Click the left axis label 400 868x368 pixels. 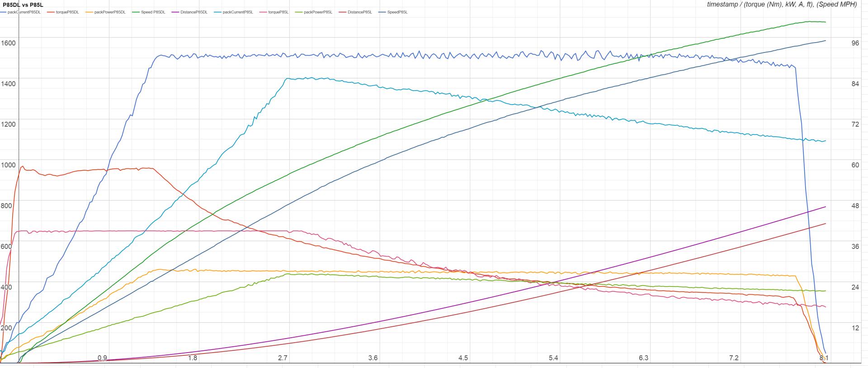[6, 287]
